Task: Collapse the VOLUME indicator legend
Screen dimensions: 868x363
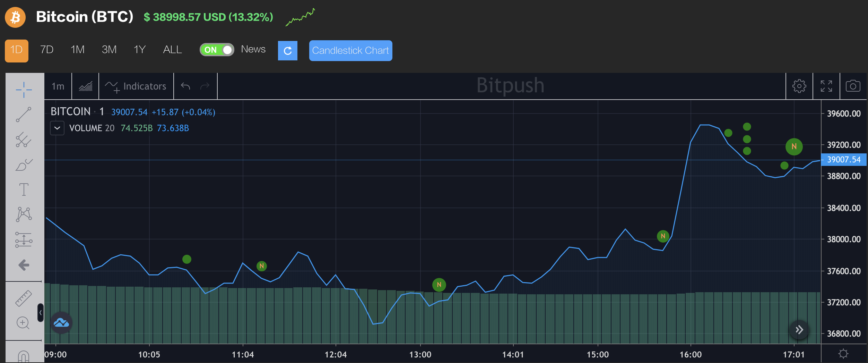Action: tap(57, 128)
